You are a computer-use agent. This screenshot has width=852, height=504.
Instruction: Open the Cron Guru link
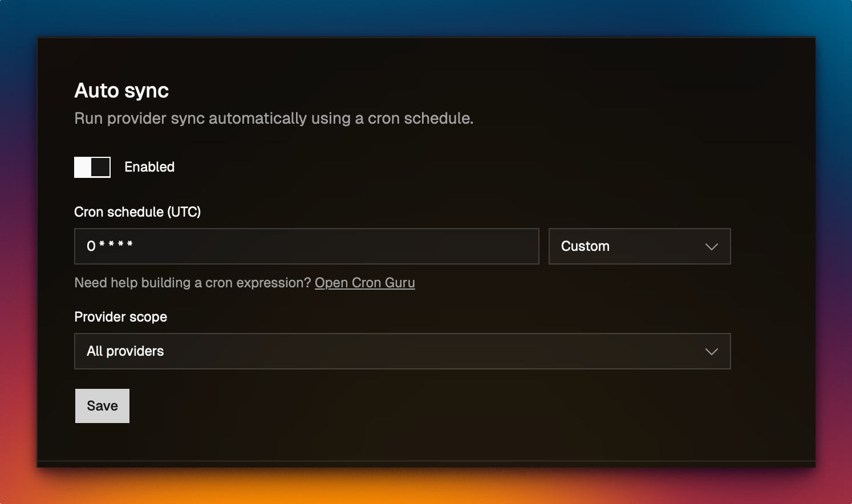click(364, 283)
